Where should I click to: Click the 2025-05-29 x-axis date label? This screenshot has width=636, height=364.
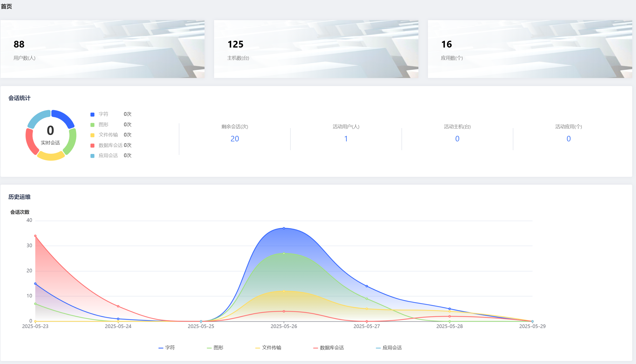tap(532, 326)
